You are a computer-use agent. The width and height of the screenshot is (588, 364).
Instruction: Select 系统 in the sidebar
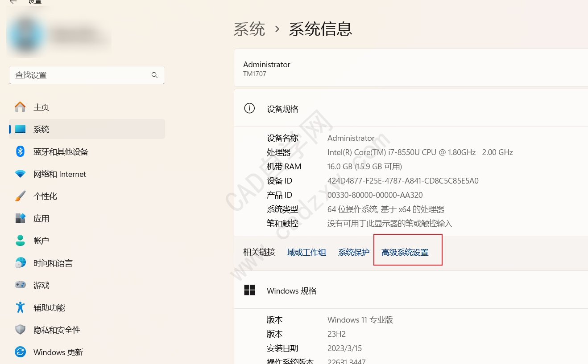tap(87, 129)
